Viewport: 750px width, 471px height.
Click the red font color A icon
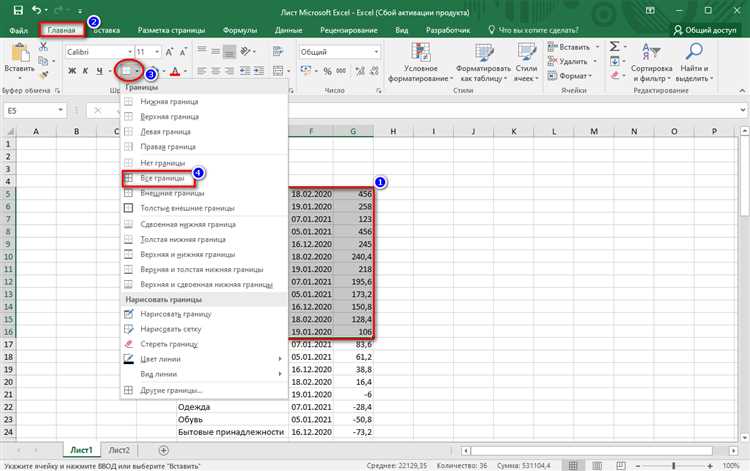pyautogui.click(x=175, y=71)
